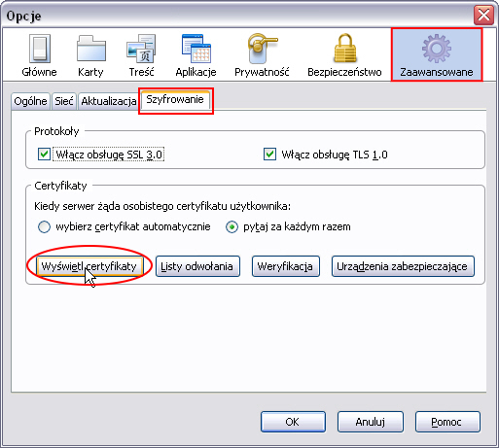Open Listy odwołania button
This screenshot has width=499, height=448.
pos(197,266)
